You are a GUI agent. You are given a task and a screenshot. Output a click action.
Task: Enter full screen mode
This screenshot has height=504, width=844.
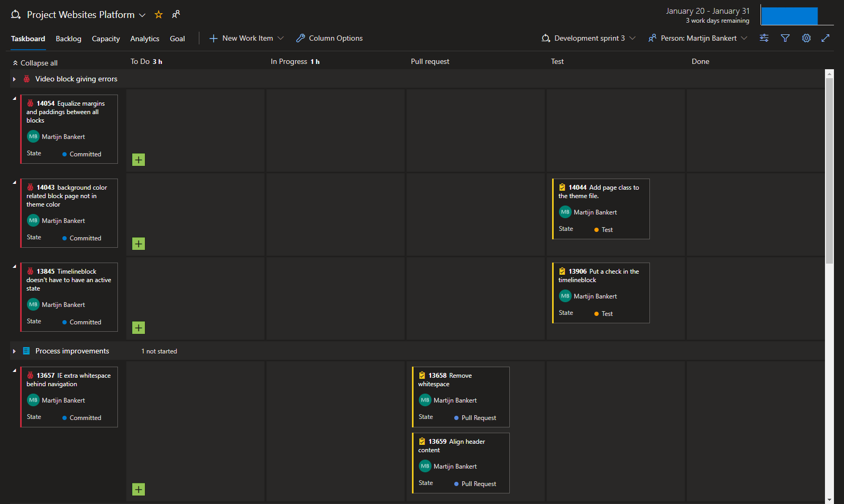tap(825, 38)
